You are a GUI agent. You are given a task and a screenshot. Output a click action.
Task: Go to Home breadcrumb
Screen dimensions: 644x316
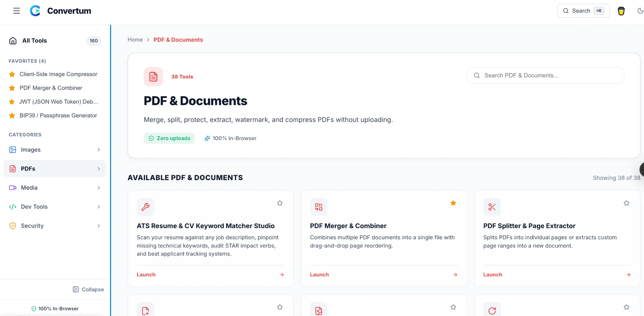(135, 40)
